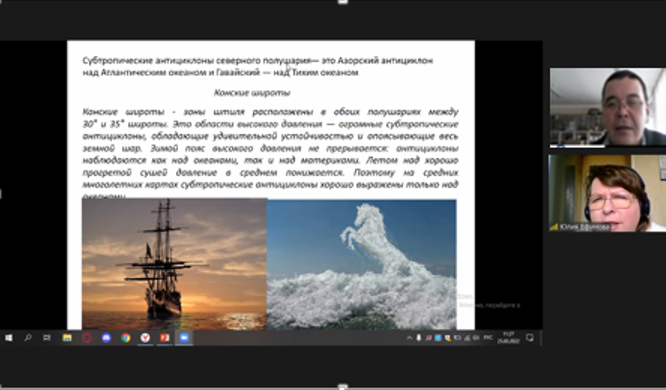The height and width of the screenshot is (390, 666).
Task: Select Юлия's participant video thumbnail
Action: (608, 193)
